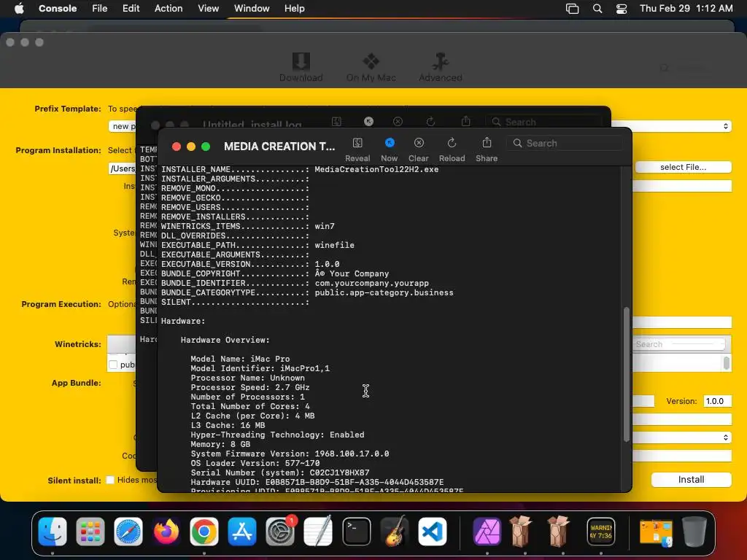
Task: Click the vertical scrollbar of the MEDIA CREATION log
Action: (627, 375)
